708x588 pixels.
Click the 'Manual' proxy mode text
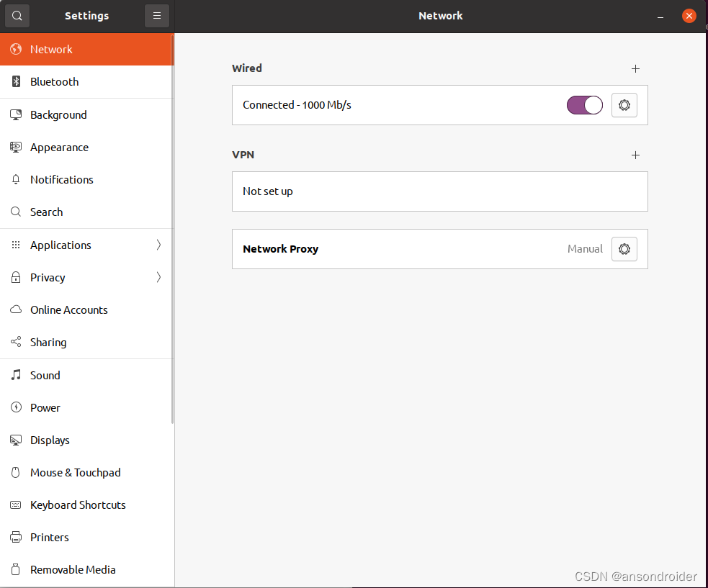pyautogui.click(x=585, y=249)
